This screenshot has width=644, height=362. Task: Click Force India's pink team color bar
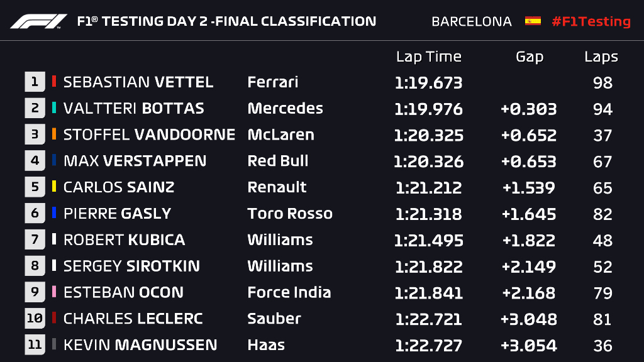click(55, 292)
